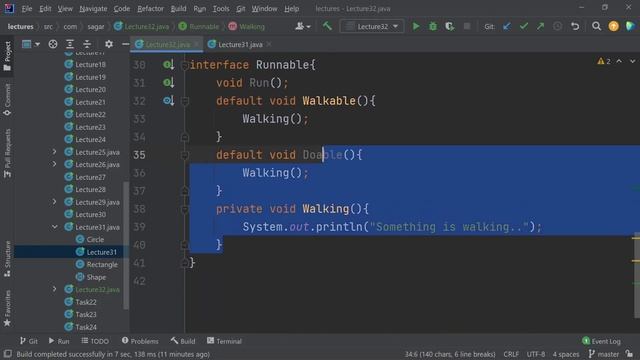Toggle code folding at line 38
Viewport: 640px width, 360px height.
(184, 209)
